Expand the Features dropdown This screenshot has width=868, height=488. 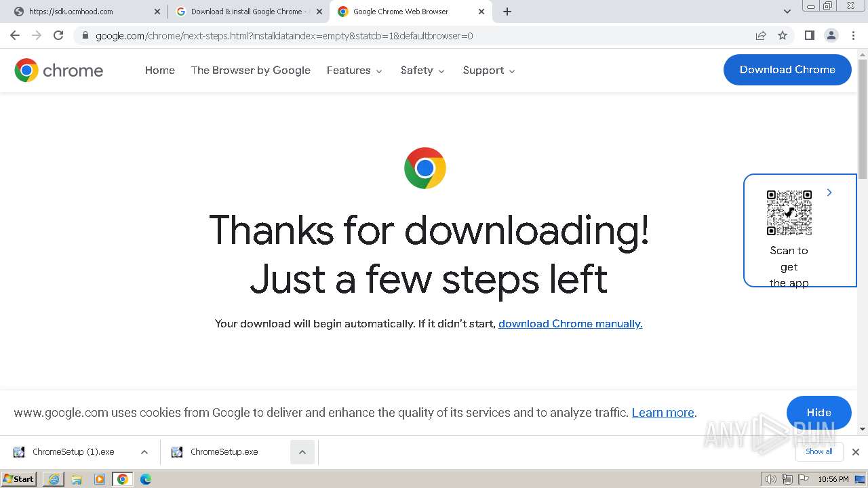point(355,70)
